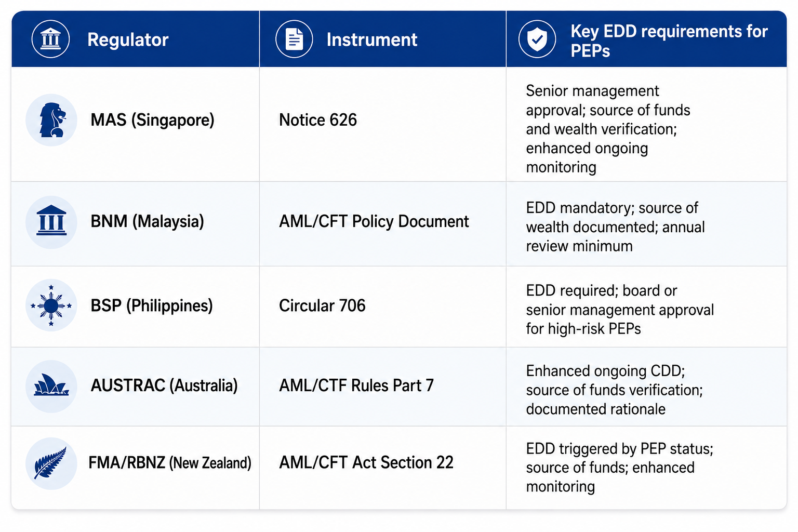Select the Instrument column header text

372,39
